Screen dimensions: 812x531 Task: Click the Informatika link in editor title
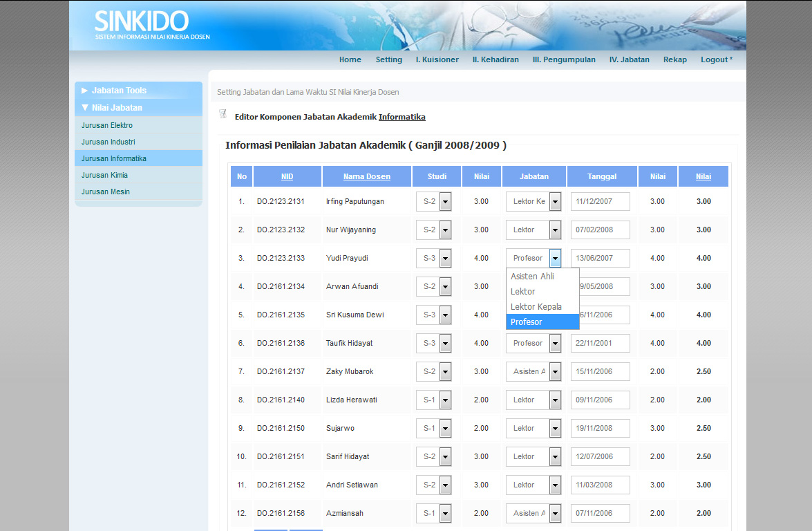[402, 117]
